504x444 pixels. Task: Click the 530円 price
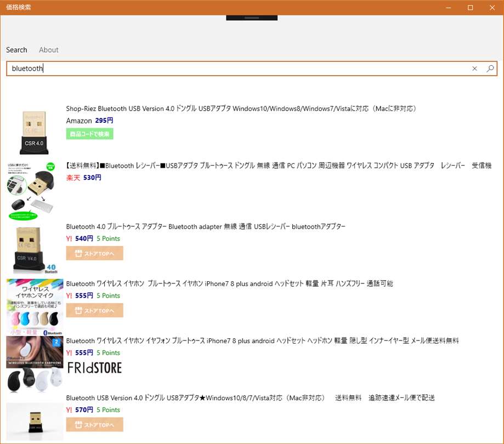pyautogui.click(x=92, y=178)
